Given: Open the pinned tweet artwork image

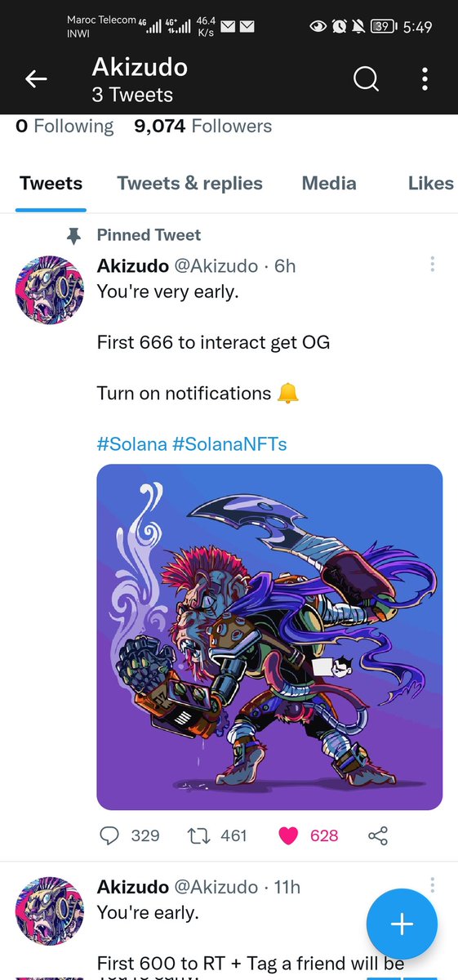Looking at the screenshot, I should pyautogui.click(x=269, y=637).
